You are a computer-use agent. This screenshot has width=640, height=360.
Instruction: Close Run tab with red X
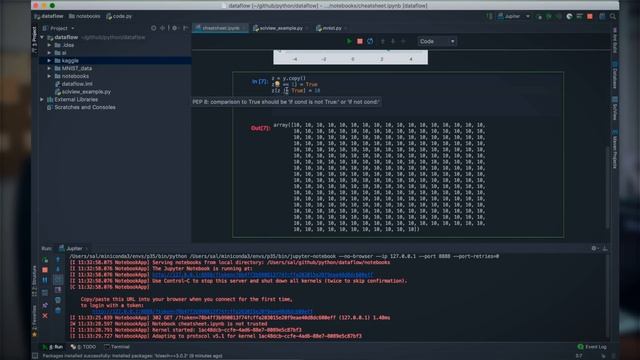pyautogui.click(x=45, y=316)
